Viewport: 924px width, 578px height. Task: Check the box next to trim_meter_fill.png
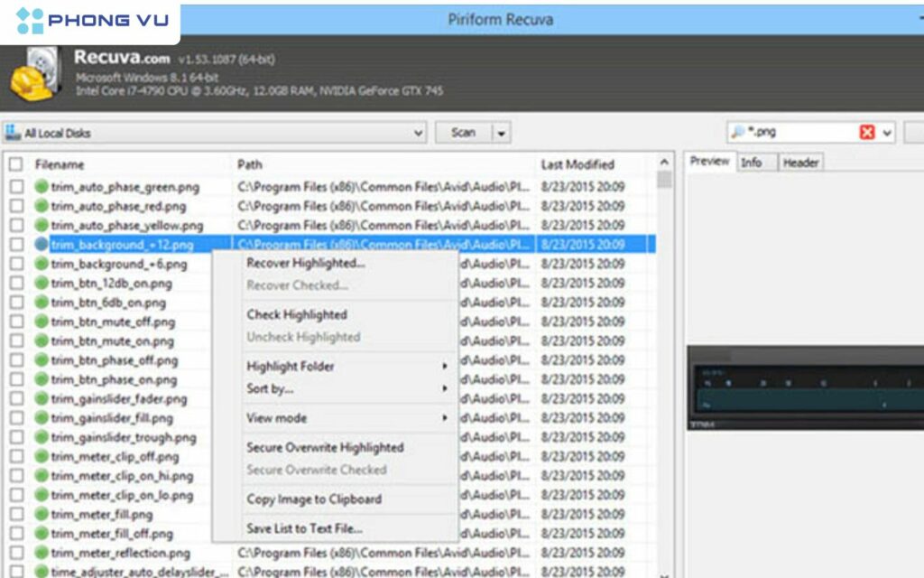coord(17,514)
